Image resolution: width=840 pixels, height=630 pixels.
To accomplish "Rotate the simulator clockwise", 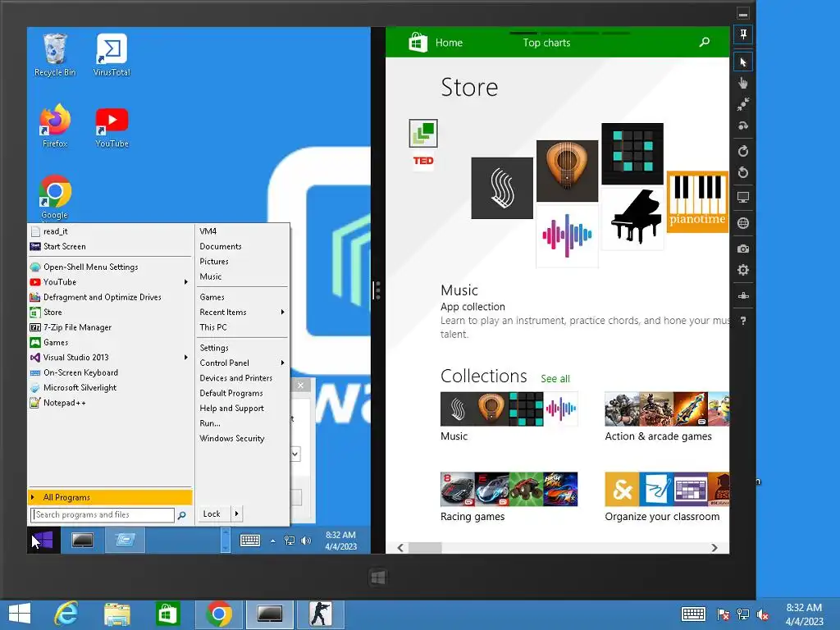I will click(743, 151).
